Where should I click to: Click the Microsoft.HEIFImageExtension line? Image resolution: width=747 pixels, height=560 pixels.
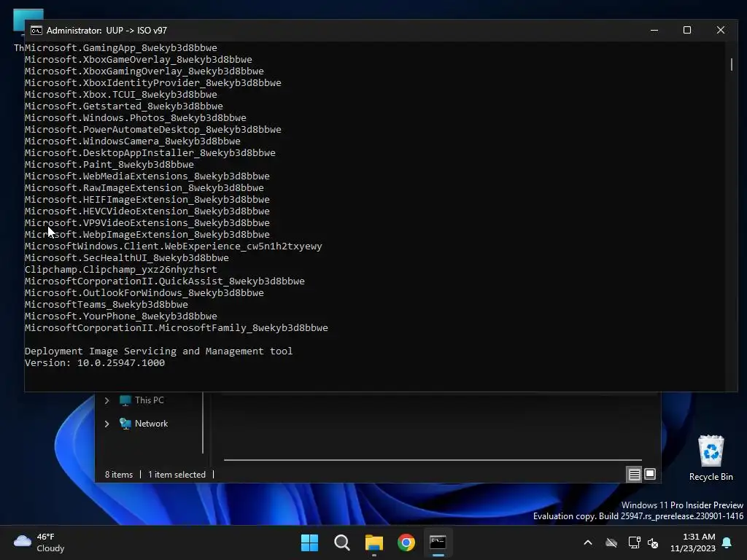147,200
